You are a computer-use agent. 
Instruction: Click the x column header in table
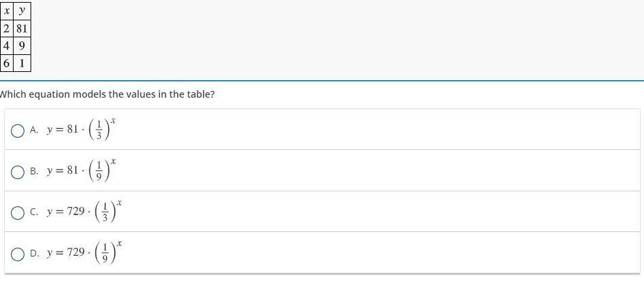[x=7, y=11]
